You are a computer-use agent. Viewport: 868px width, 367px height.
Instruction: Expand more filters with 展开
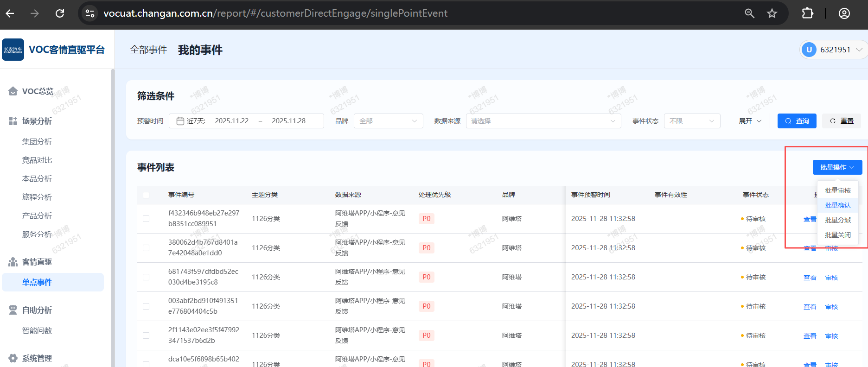[x=750, y=121]
